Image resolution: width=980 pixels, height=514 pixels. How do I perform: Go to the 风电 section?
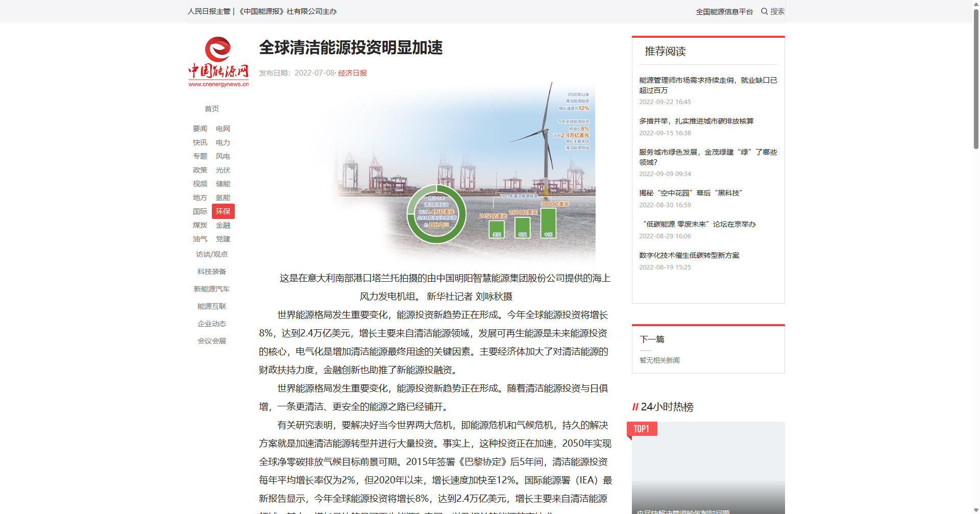point(223,156)
